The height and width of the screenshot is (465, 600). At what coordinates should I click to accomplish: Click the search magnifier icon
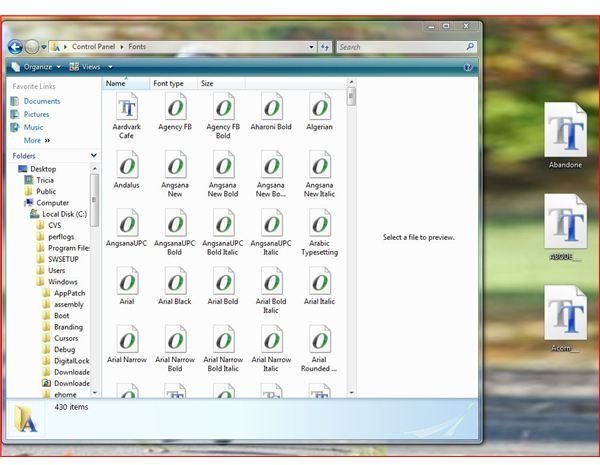tap(470, 47)
